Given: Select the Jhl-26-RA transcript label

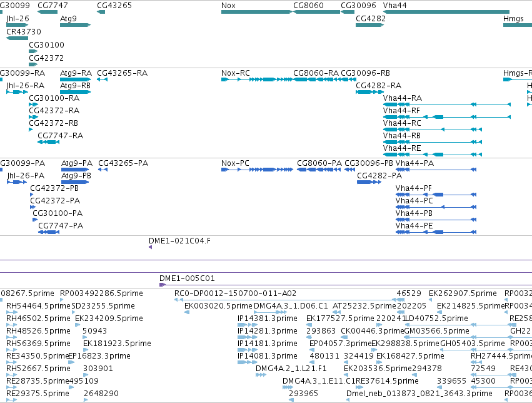Looking at the screenshot, I should (x=26, y=86).
